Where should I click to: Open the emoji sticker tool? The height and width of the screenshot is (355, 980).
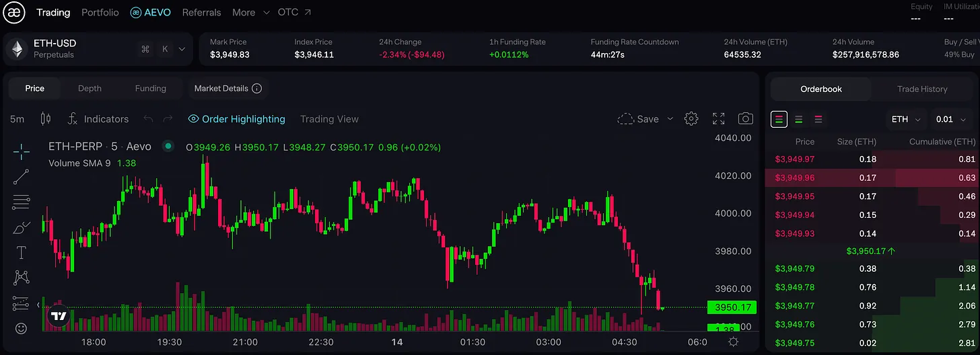(x=21, y=329)
